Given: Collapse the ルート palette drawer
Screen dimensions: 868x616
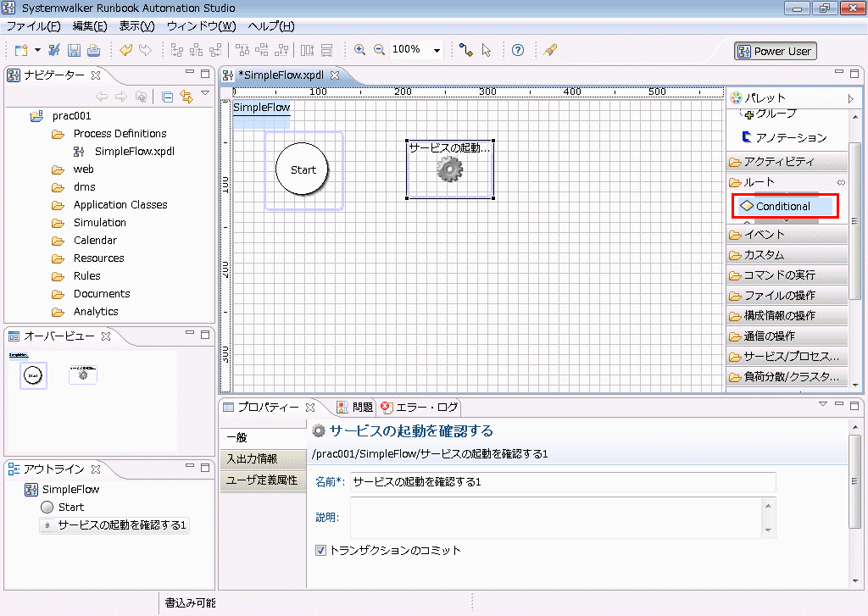Looking at the screenshot, I should click(x=787, y=182).
